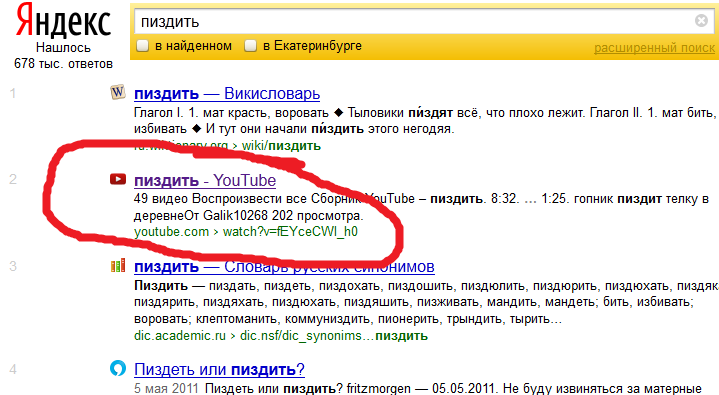Click result number 1 label

pyautogui.click(x=13, y=93)
